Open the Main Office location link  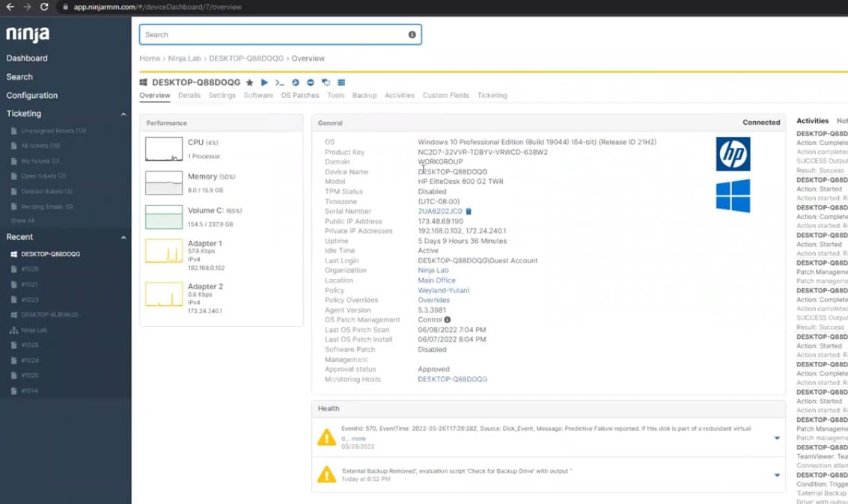click(x=436, y=280)
